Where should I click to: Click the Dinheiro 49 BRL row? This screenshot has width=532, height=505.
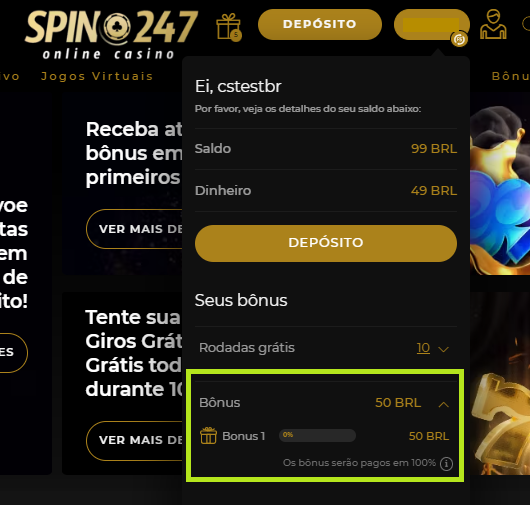pos(326,191)
